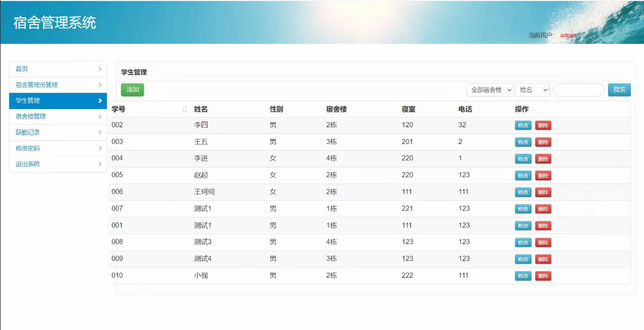Screen dimensions: 644x330
Task: Click the chevron arrow beside 学生管理
Action: point(100,101)
